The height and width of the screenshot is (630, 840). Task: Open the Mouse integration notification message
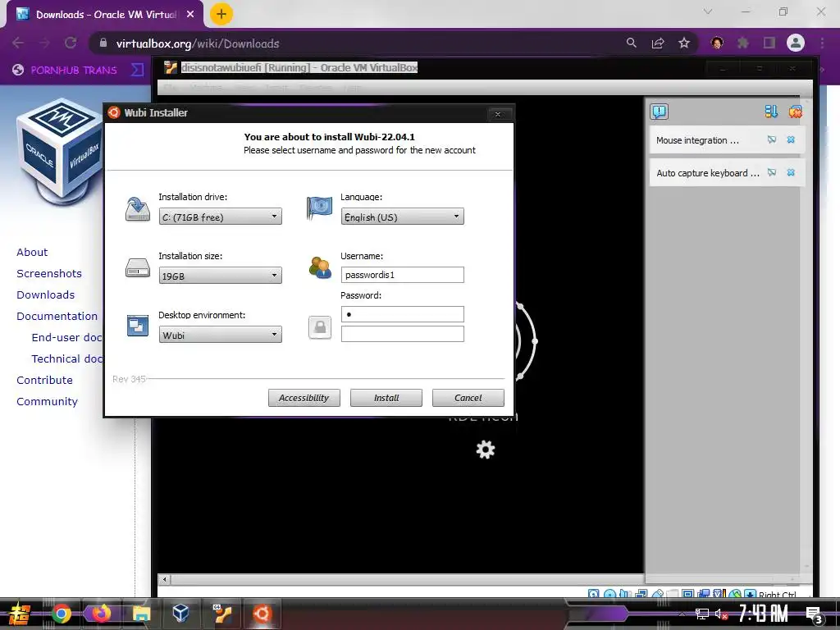(697, 140)
